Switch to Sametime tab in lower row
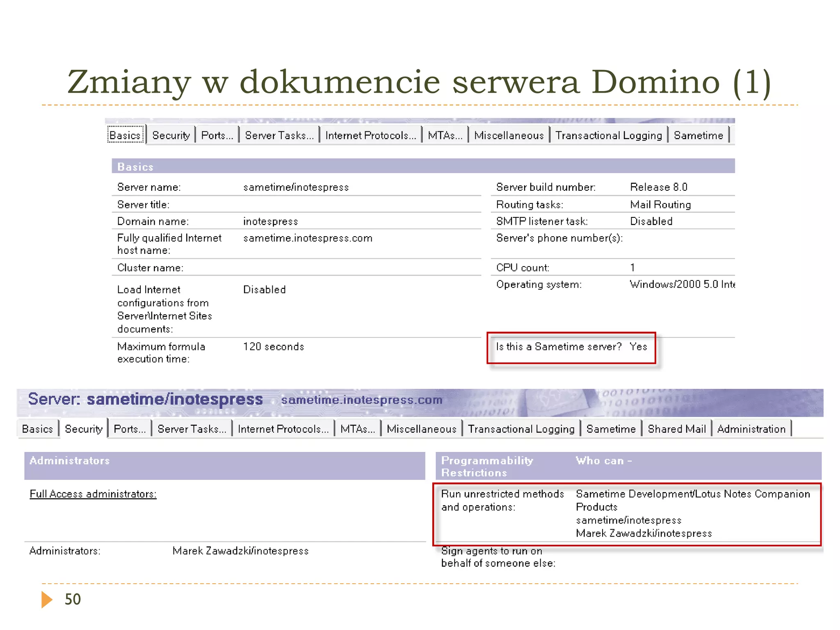 point(611,429)
